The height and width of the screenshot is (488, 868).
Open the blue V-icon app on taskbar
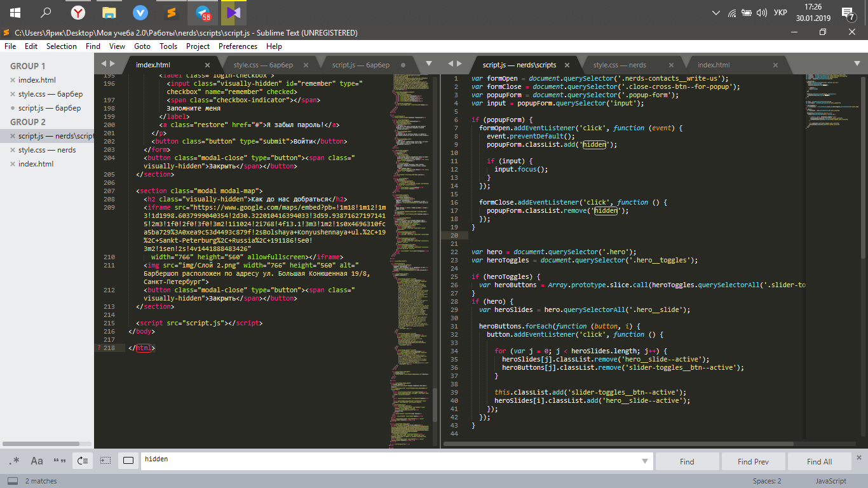140,13
